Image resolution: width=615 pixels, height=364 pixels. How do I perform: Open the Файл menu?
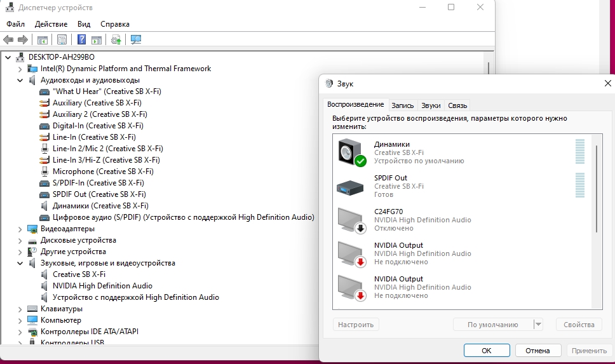[16, 24]
